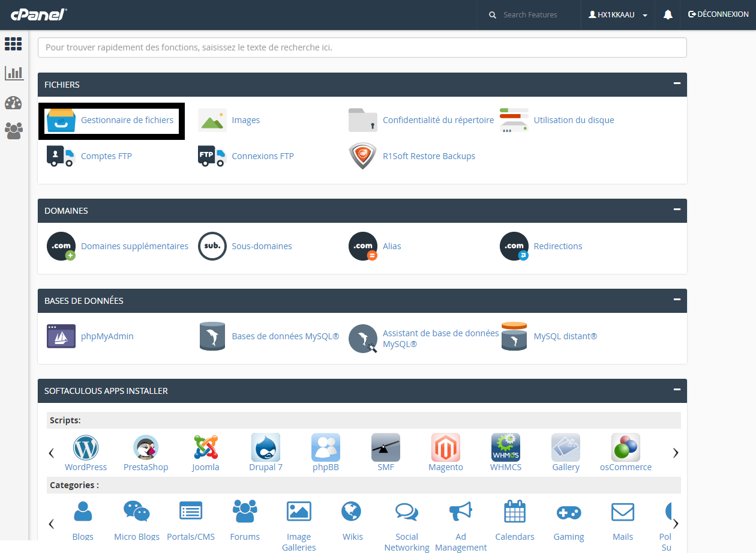Open the MySQL distant icon
The width and height of the screenshot is (756, 553).
coord(514,336)
